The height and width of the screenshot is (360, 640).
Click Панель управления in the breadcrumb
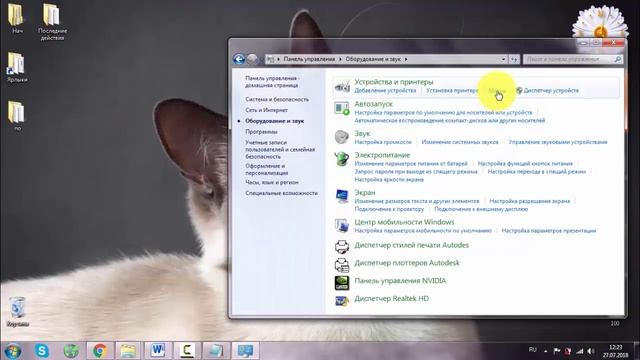click(x=309, y=59)
